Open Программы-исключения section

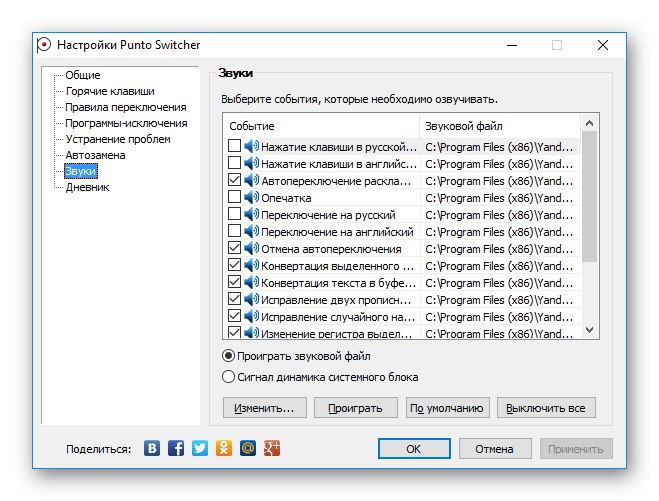[126, 123]
